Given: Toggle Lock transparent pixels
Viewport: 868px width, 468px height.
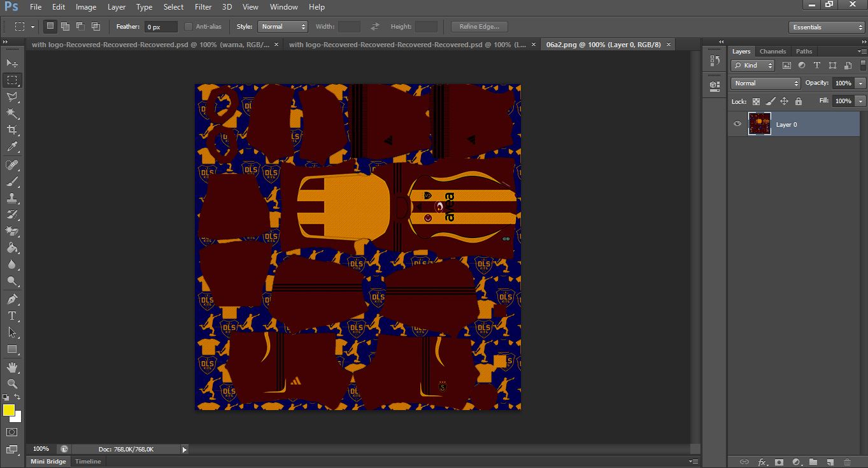Looking at the screenshot, I should click(x=756, y=101).
